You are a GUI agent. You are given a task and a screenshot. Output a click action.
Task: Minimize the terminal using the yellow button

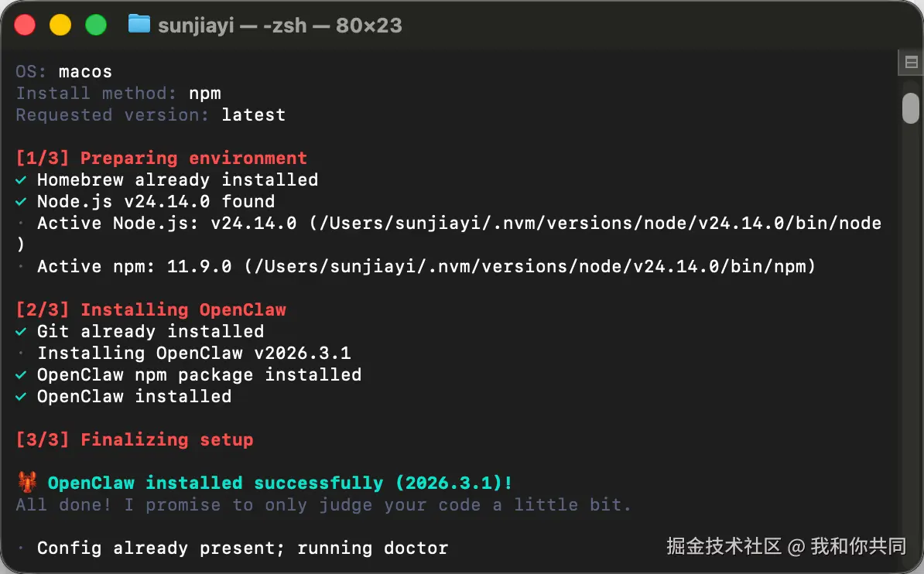(x=60, y=25)
